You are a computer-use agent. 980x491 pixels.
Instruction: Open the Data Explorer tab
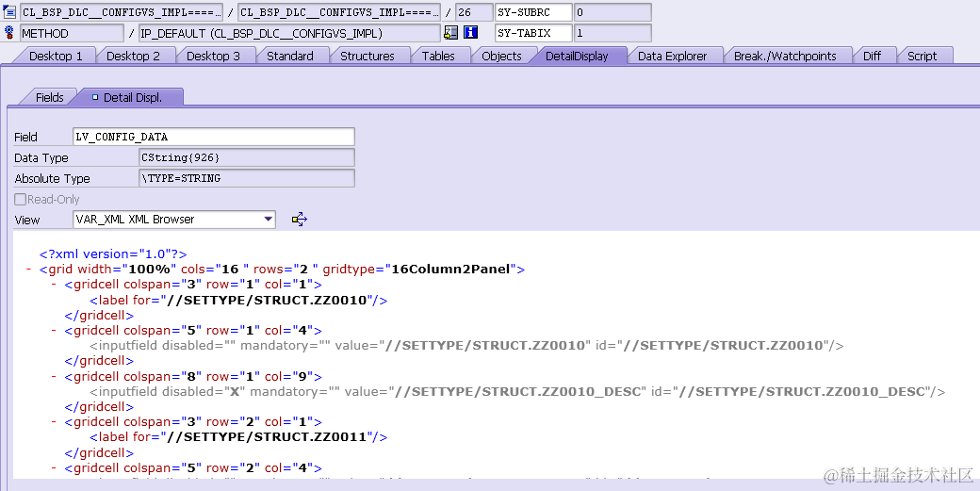(x=672, y=56)
